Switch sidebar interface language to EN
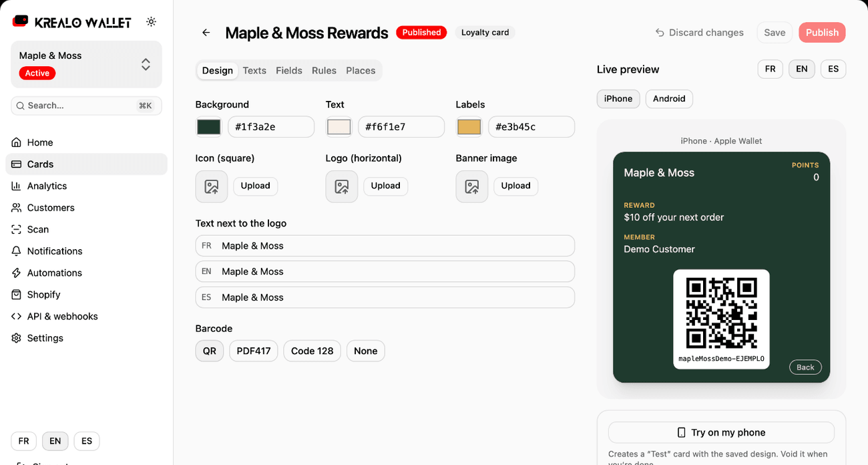Viewport: 868px width, 465px height. tap(55, 441)
